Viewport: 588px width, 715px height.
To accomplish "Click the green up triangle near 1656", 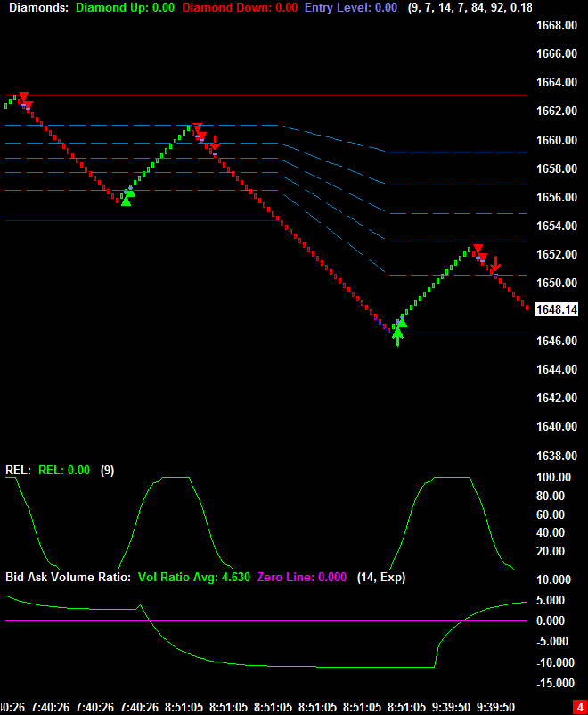I will 127,199.
